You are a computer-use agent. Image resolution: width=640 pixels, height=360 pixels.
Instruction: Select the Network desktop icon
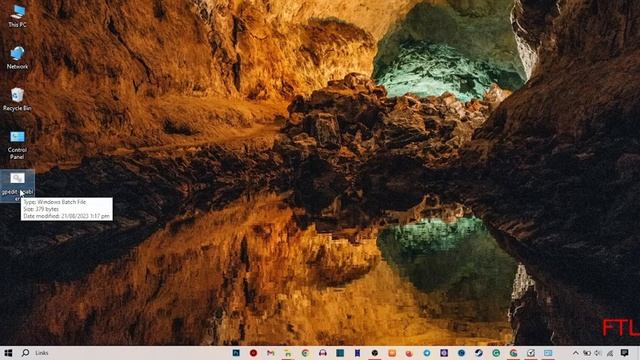tap(17, 58)
